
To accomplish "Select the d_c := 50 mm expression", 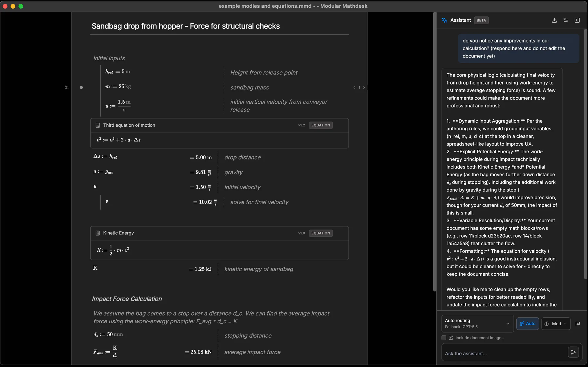I will coord(108,335).
